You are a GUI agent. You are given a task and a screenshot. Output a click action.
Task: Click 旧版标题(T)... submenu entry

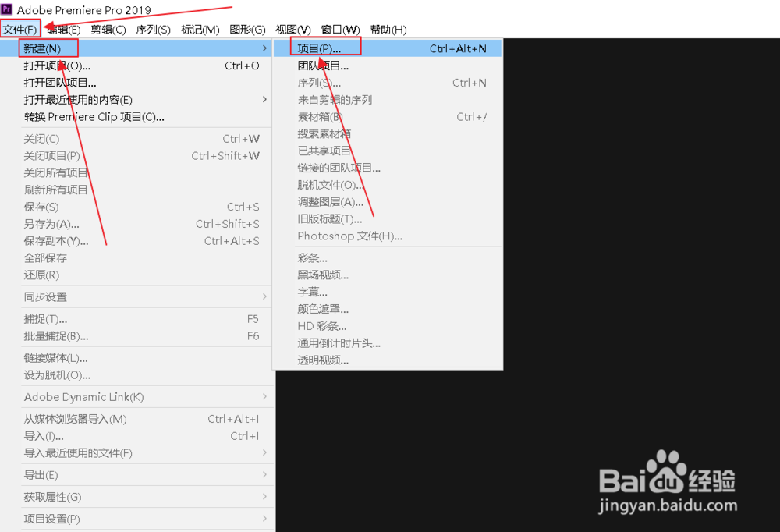pos(388,219)
